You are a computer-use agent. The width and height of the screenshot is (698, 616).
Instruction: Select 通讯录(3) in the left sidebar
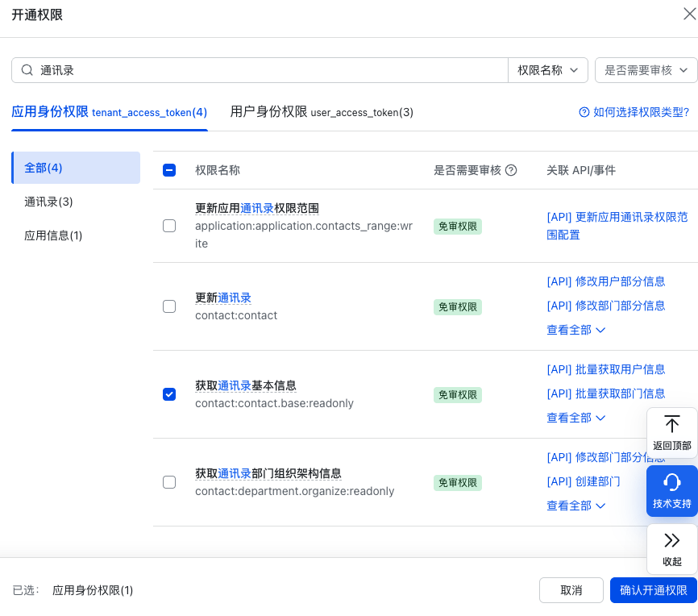[x=47, y=202]
